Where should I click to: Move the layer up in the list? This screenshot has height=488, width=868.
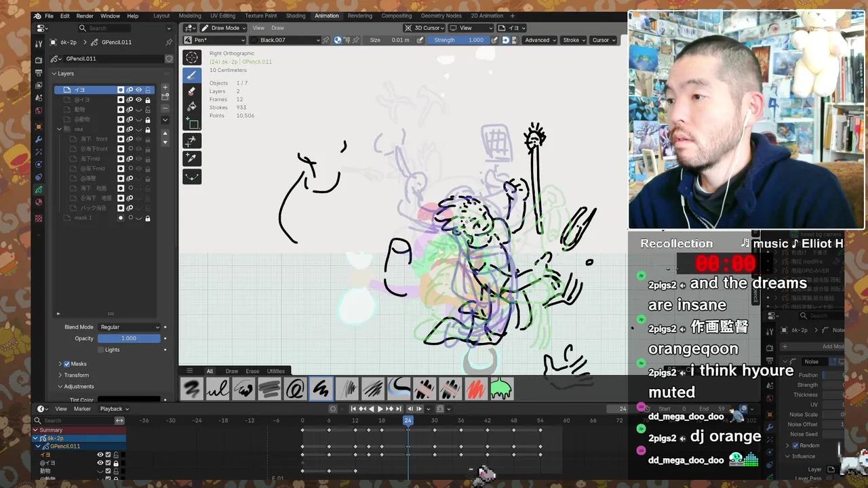(x=165, y=134)
